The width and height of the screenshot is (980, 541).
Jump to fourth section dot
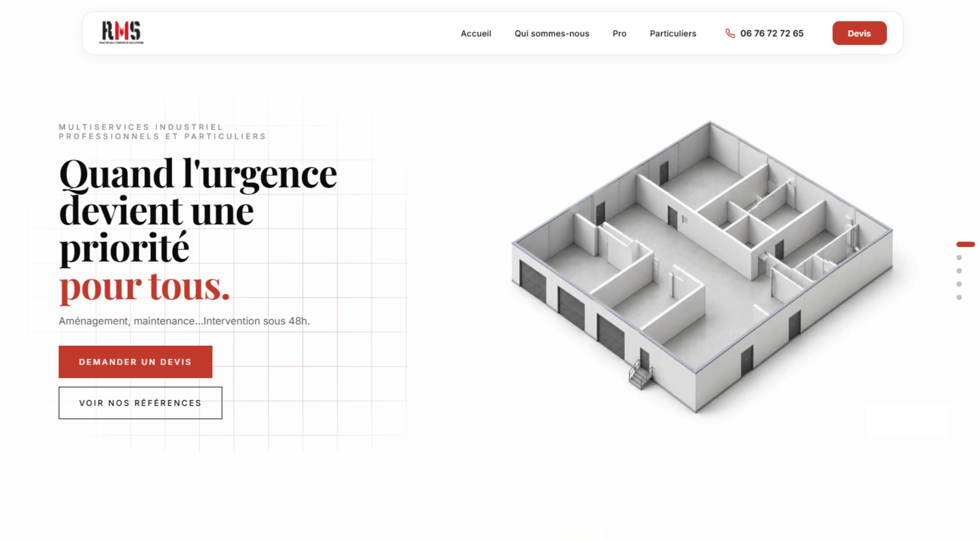coord(959,284)
